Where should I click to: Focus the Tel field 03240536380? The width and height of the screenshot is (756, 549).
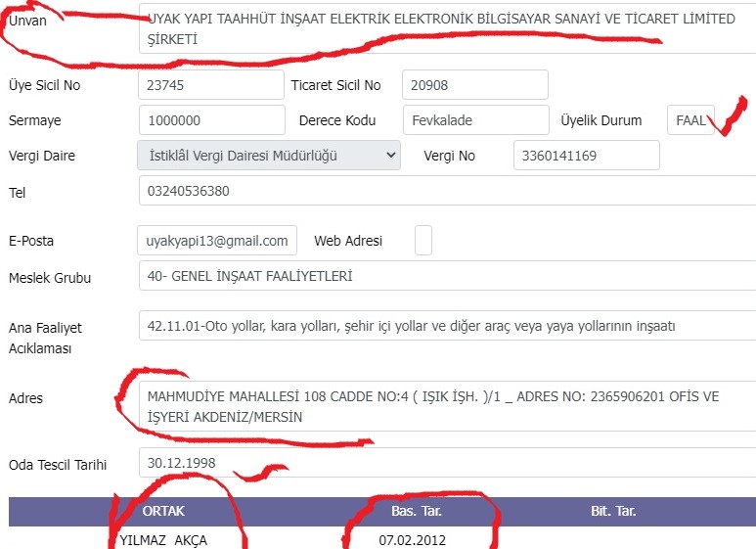coord(447,191)
